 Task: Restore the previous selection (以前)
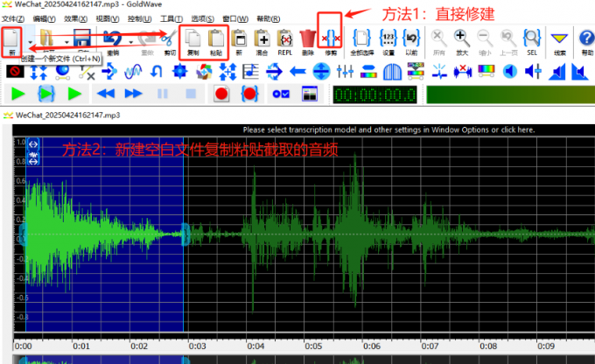point(411,42)
